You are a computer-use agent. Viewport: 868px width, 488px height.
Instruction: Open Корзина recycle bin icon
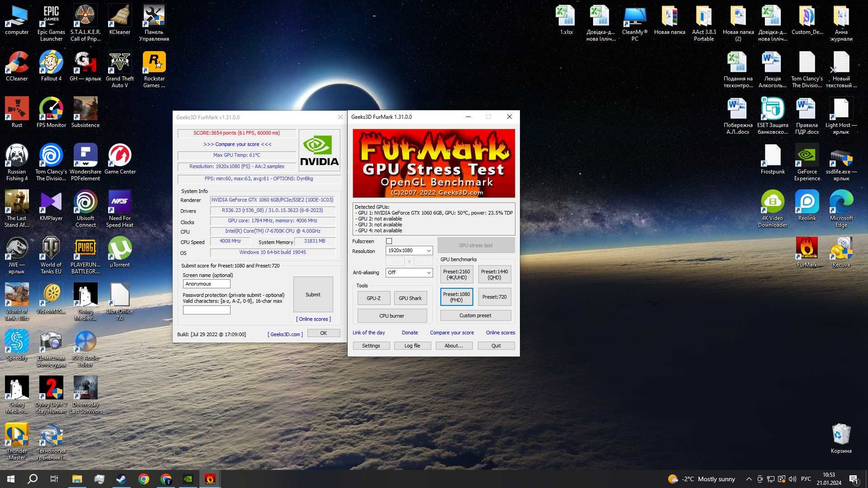pos(841,438)
